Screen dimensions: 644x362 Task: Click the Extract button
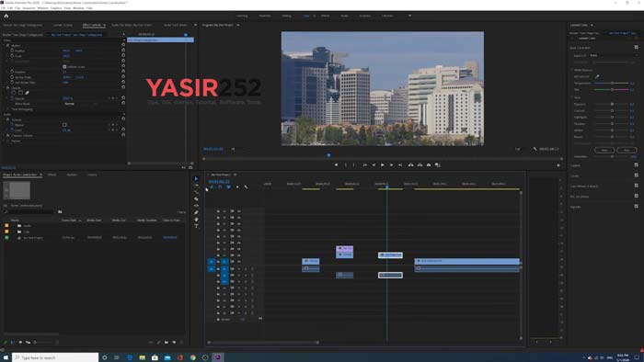pos(420,164)
